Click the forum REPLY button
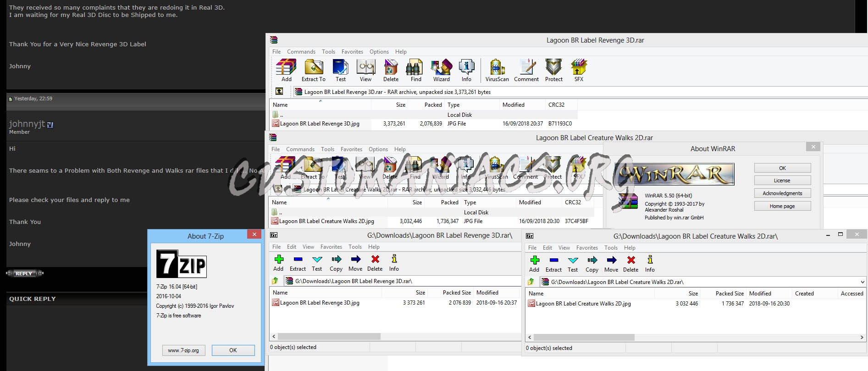 (x=25, y=273)
